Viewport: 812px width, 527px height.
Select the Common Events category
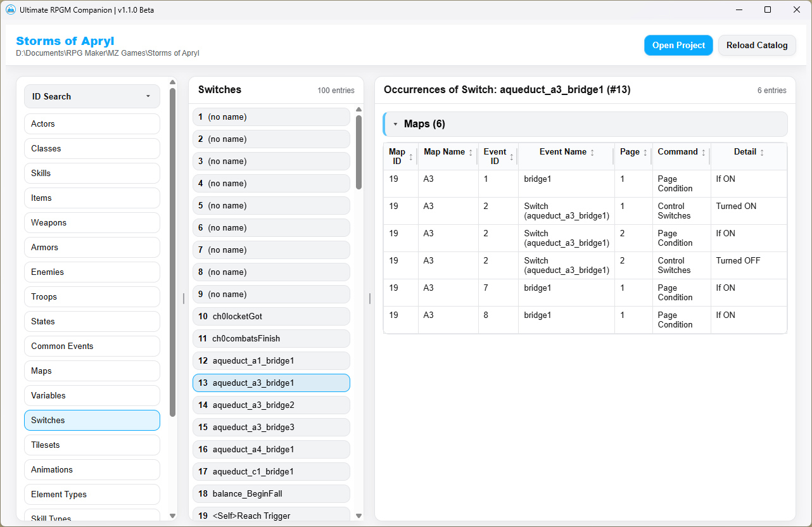(92, 346)
